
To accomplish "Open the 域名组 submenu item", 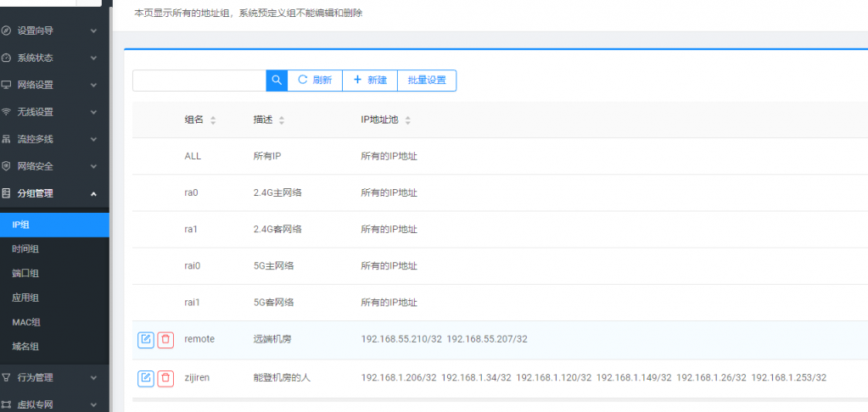I will click(x=54, y=347).
